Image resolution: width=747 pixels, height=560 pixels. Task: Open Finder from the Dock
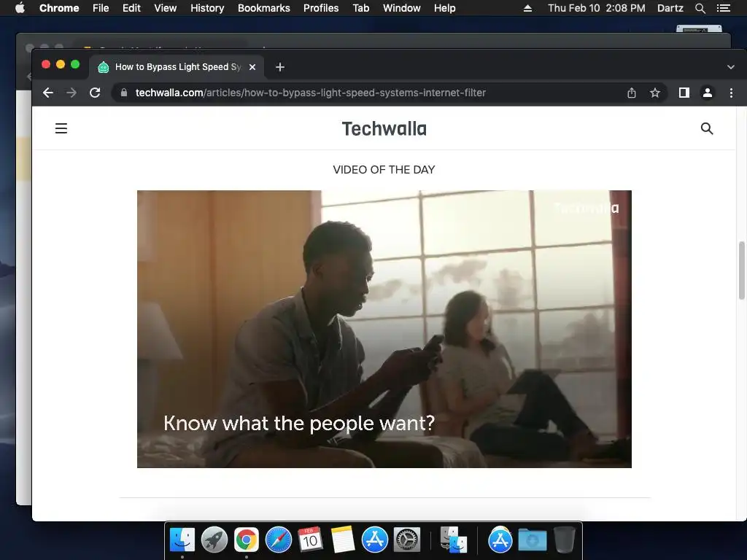click(182, 540)
